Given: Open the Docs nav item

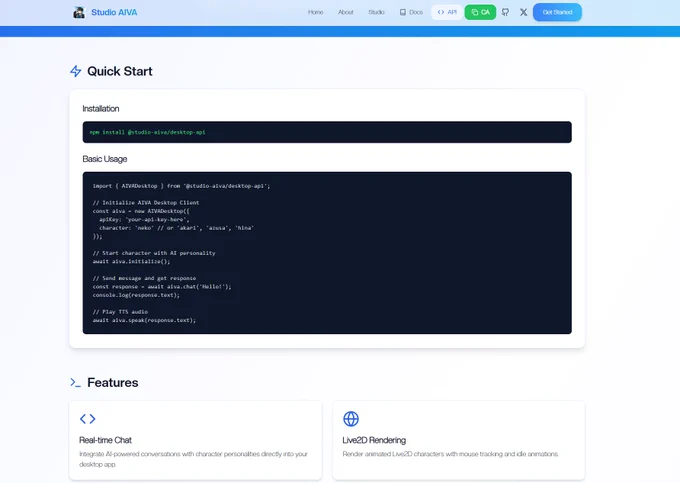Looking at the screenshot, I should [x=411, y=12].
